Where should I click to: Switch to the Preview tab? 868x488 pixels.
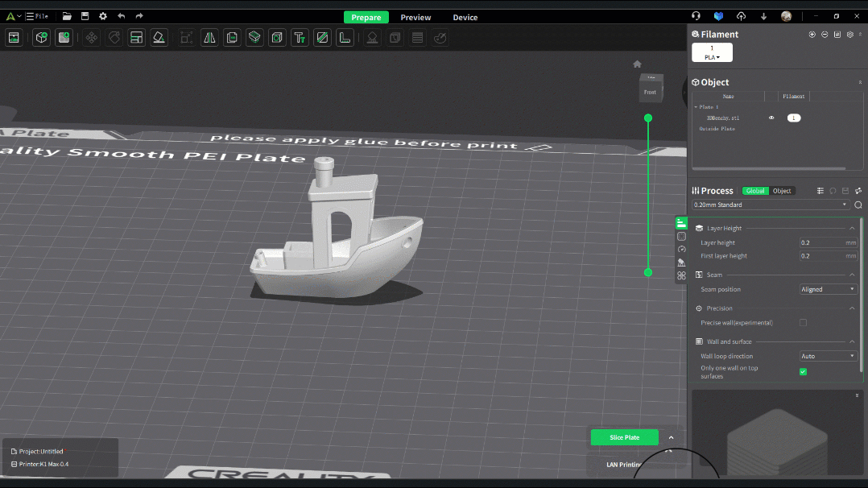[x=415, y=17]
